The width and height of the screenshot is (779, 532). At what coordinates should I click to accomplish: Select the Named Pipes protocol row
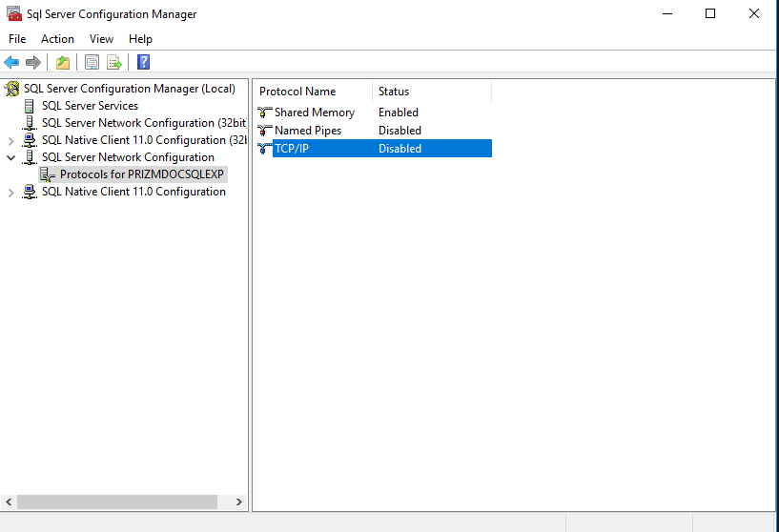[x=375, y=131]
